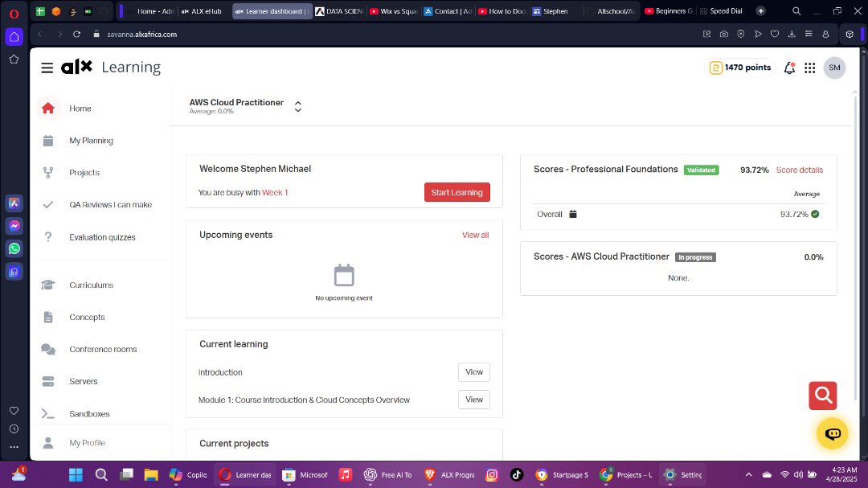868x488 pixels.
Task: Open the SM user avatar menu
Action: click(x=834, y=68)
